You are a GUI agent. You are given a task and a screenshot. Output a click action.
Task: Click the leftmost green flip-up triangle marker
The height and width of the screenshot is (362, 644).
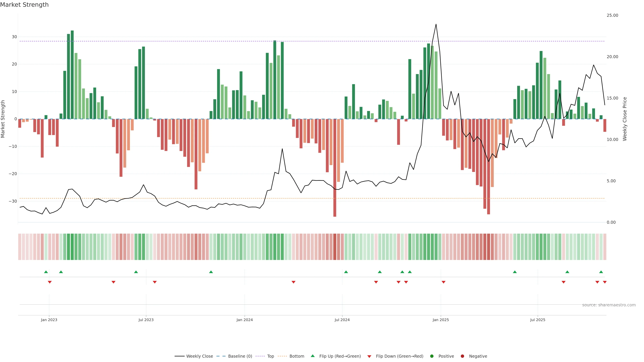click(x=46, y=272)
